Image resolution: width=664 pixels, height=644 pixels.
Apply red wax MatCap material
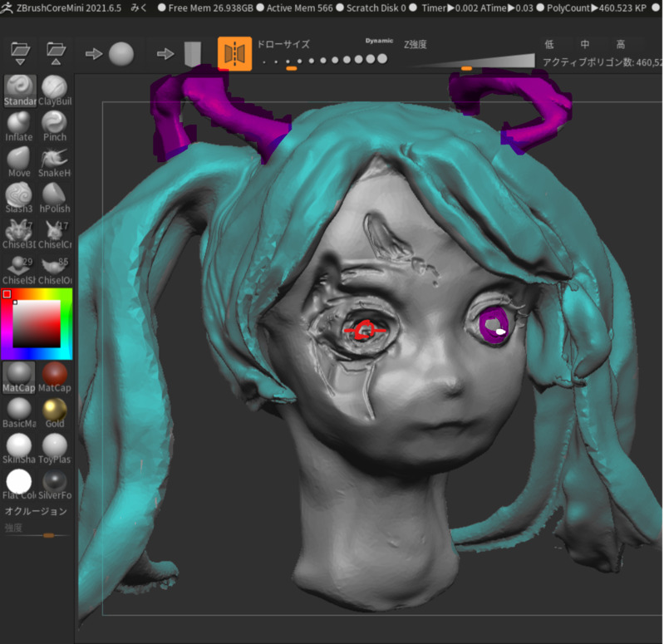pos(55,377)
